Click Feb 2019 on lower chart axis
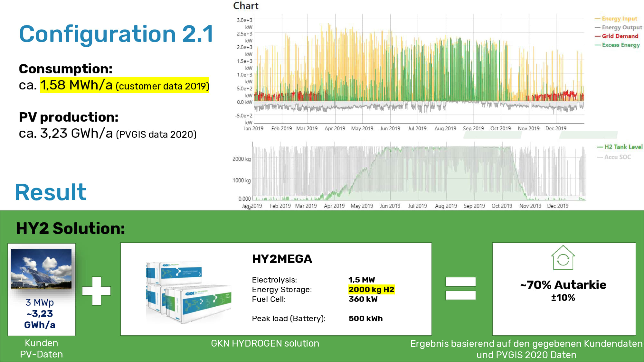The image size is (644, 362). click(280, 206)
